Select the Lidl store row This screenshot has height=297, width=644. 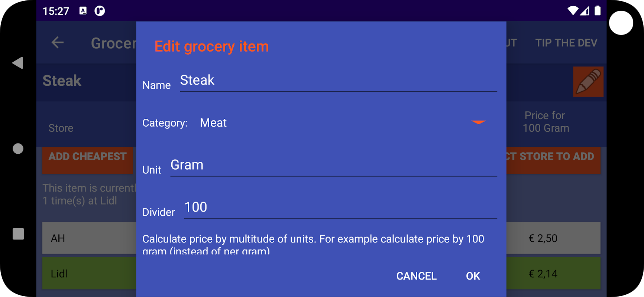click(89, 274)
